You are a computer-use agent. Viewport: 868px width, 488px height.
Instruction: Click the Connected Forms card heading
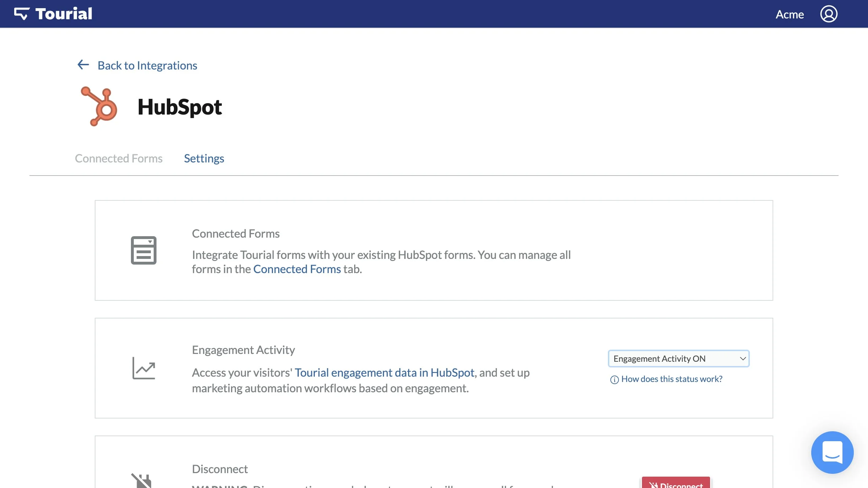click(236, 233)
